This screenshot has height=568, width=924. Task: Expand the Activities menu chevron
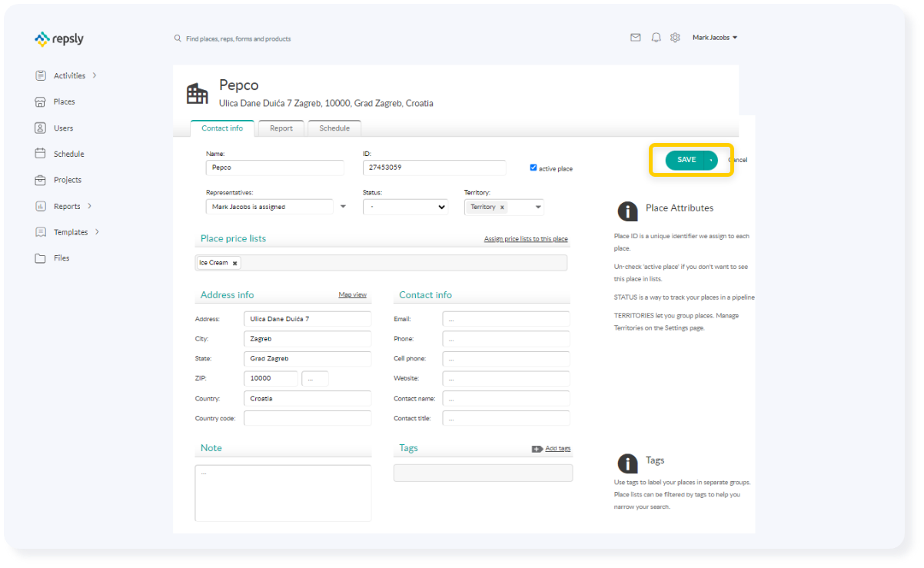pos(95,75)
